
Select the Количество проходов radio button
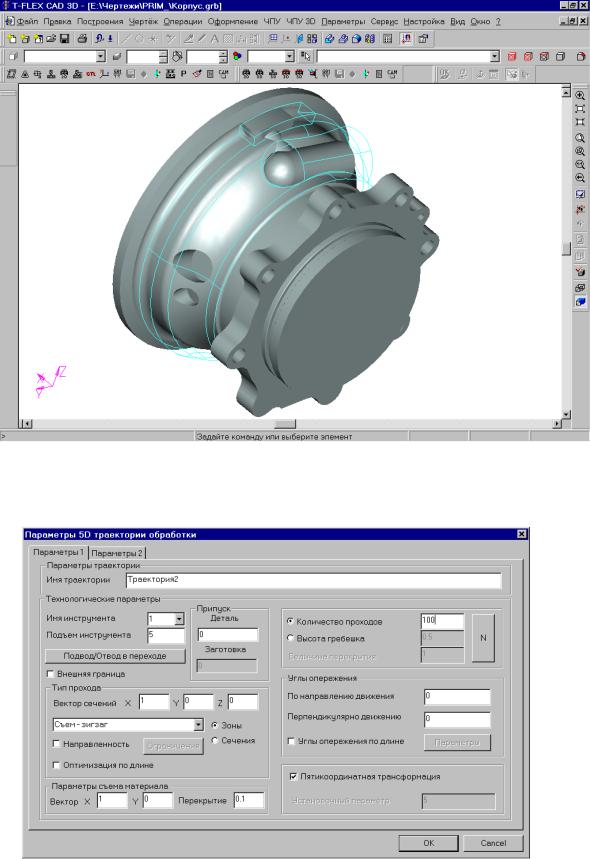coord(290,621)
